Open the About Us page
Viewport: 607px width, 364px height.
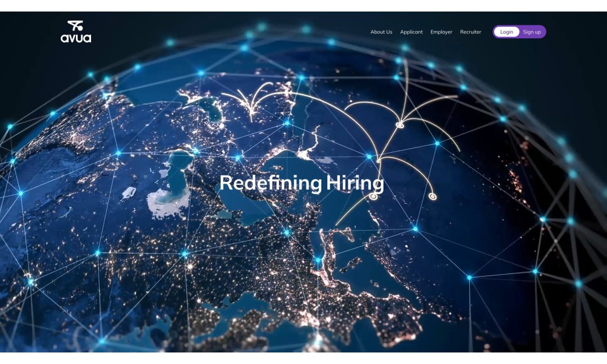tap(381, 32)
